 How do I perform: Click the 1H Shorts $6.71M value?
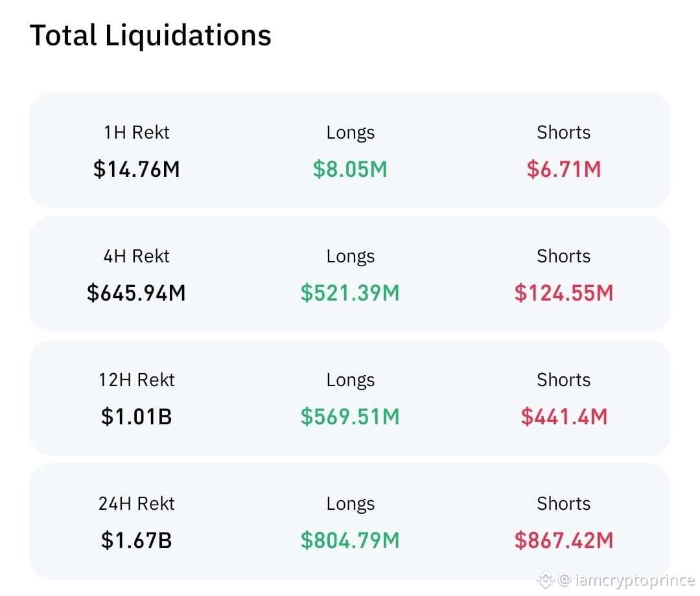pyautogui.click(x=564, y=170)
